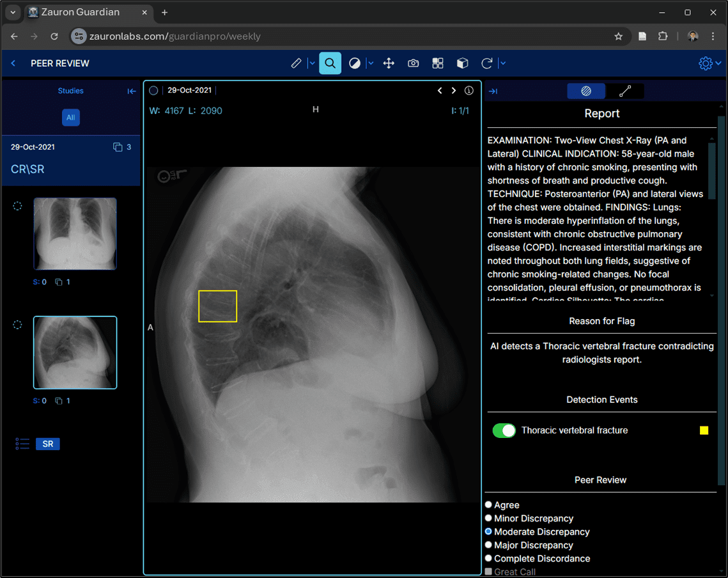
Task: Select the Agree radio option
Action: [x=489, y=505]
